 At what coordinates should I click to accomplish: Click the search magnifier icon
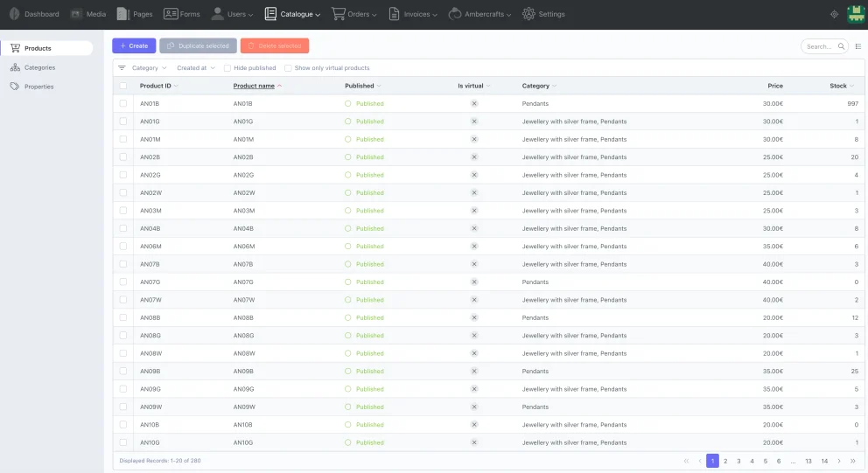pyautogui.click(x=841, y=46)
